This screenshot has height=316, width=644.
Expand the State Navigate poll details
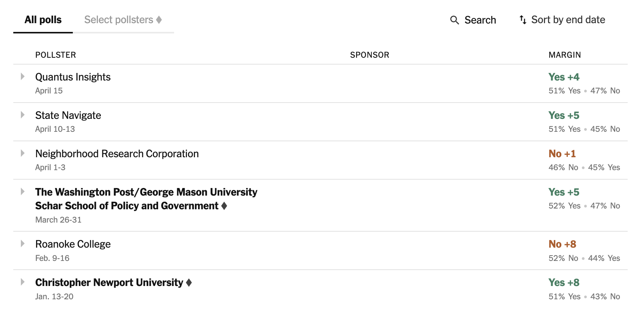(23, 115)
